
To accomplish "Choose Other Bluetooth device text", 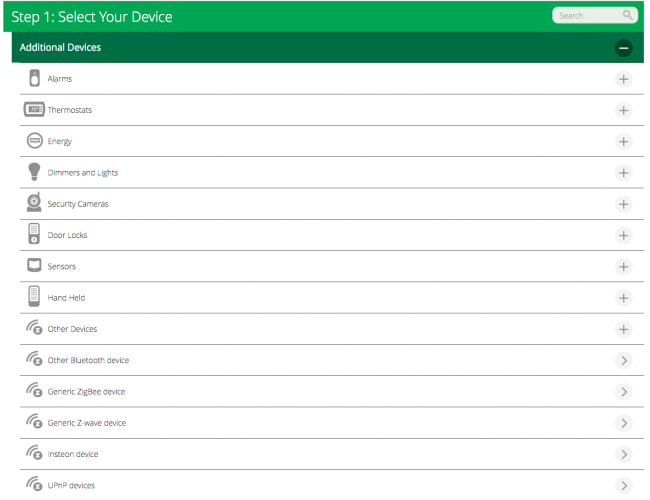I will [x=88, y=360].
